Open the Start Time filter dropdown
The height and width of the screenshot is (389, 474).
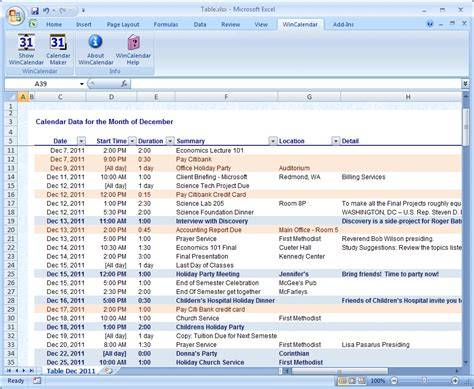132,141
